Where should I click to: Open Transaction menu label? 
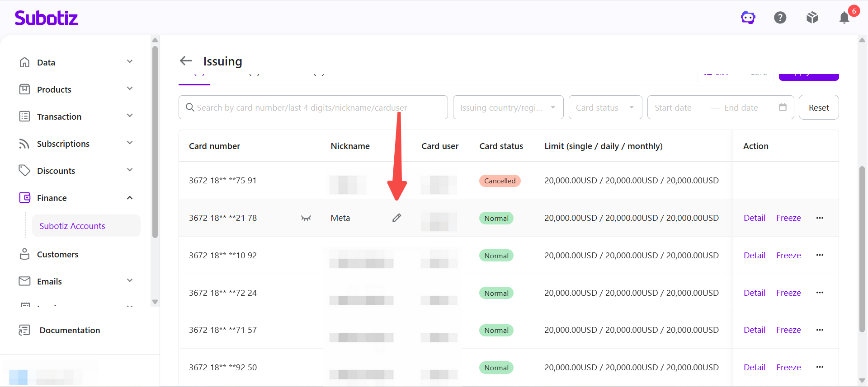pos(59,117)
